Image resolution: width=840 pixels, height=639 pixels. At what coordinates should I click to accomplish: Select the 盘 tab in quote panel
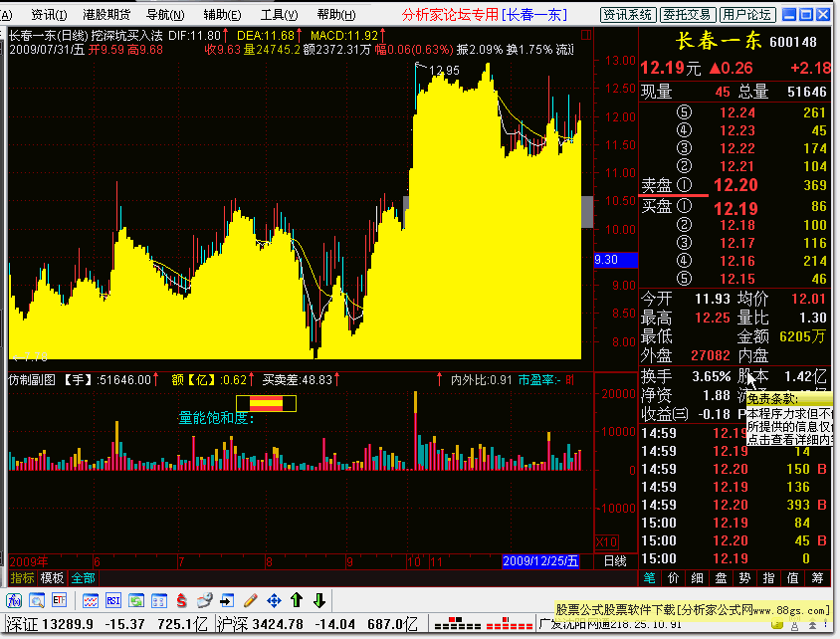722,578
